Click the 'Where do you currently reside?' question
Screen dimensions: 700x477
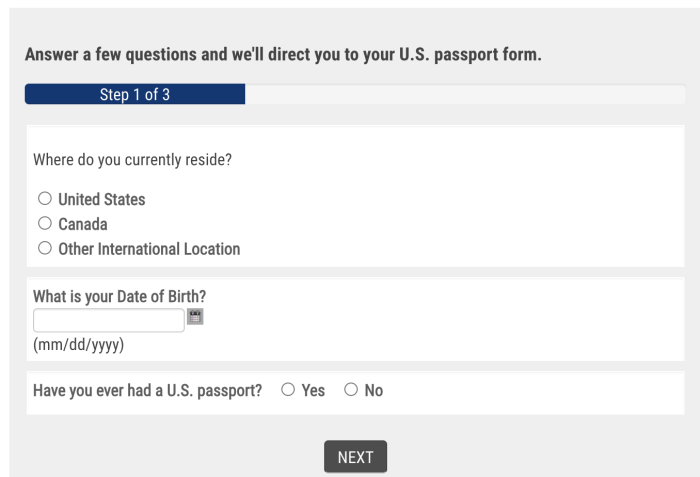click(133, 160)
